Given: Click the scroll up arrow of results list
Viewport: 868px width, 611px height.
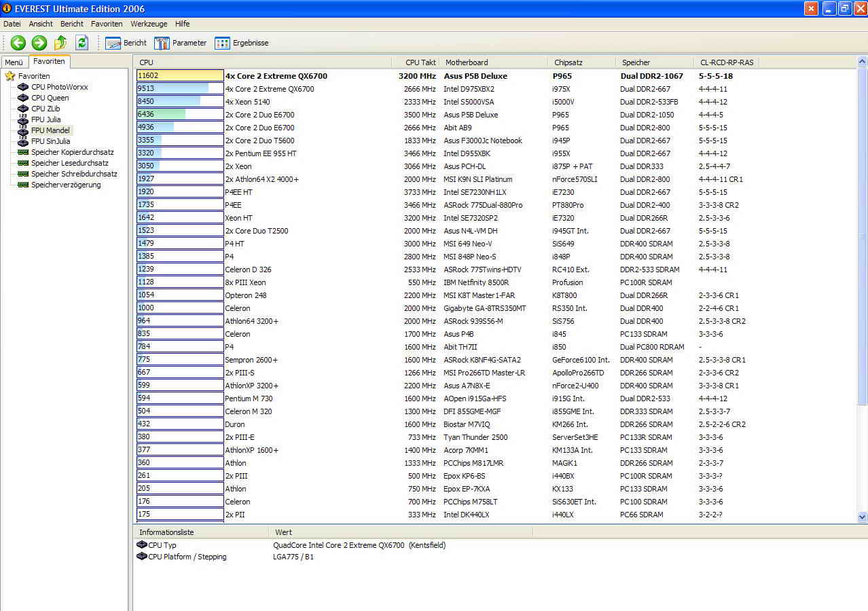Looking at the screenshot, I should coord(862,62).
